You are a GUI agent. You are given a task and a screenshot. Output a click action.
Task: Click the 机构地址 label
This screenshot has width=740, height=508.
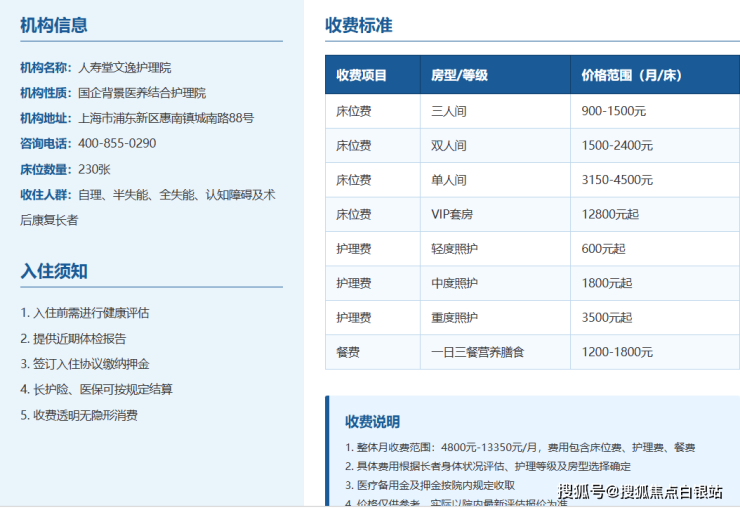click(x=45, y=118)
